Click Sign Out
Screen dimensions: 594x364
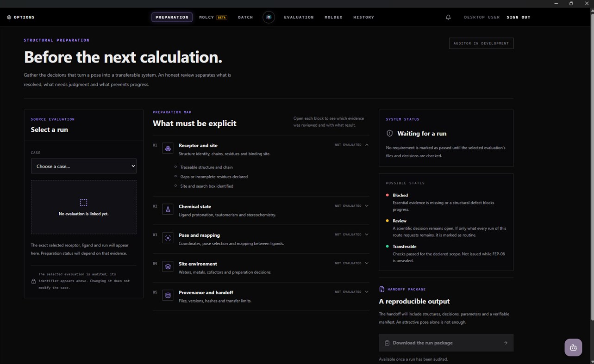[519, 17]
